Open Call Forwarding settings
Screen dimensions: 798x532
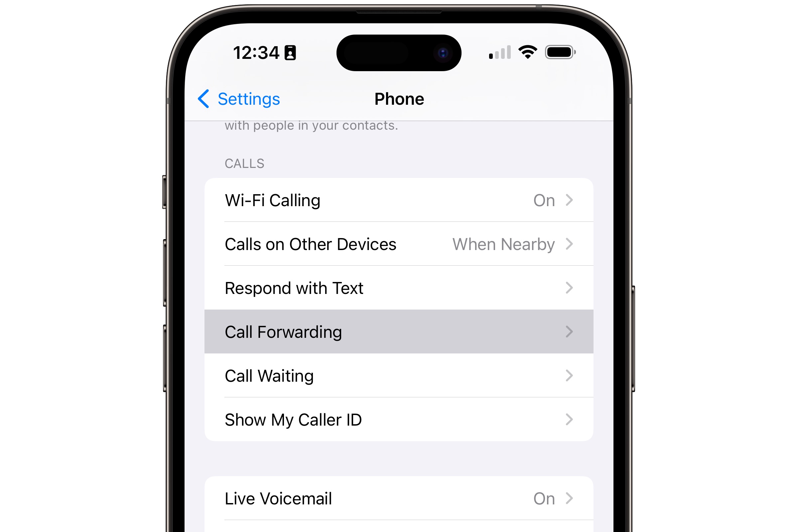click(399, 331)
